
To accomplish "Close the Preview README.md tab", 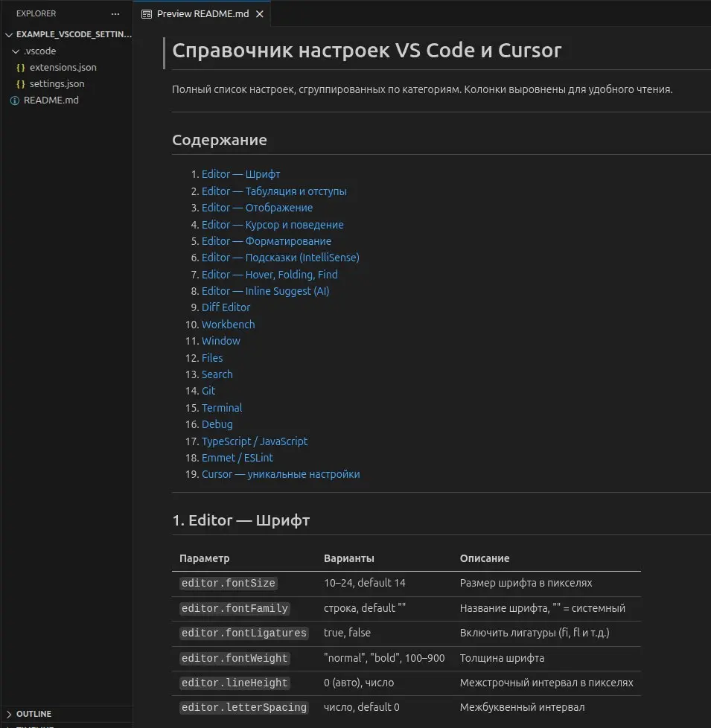I will click(x=260, y=14).
